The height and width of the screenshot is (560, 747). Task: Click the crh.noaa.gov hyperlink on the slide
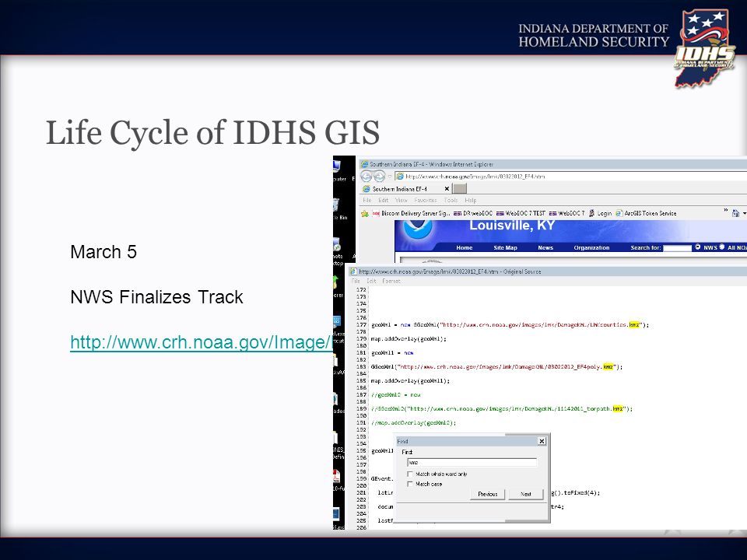click(201, 342)
